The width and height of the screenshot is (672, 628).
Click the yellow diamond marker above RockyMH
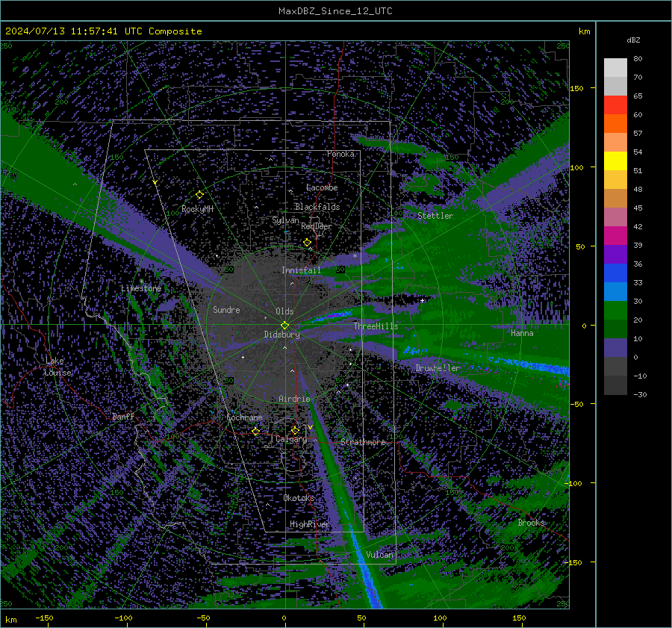coord(199,195)
